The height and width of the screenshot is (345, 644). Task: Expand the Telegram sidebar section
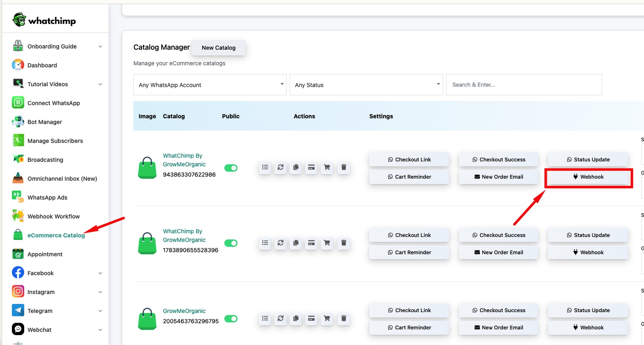(57, 311)
